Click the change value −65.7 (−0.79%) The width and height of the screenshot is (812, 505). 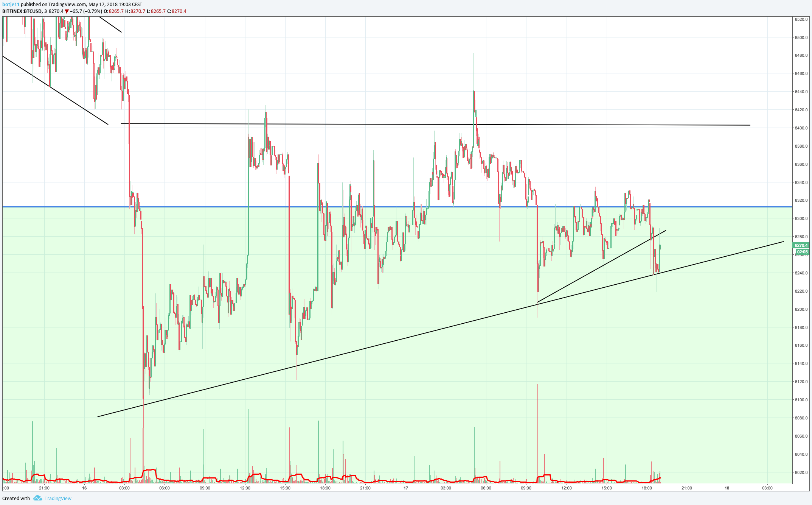tap(86, 11)
